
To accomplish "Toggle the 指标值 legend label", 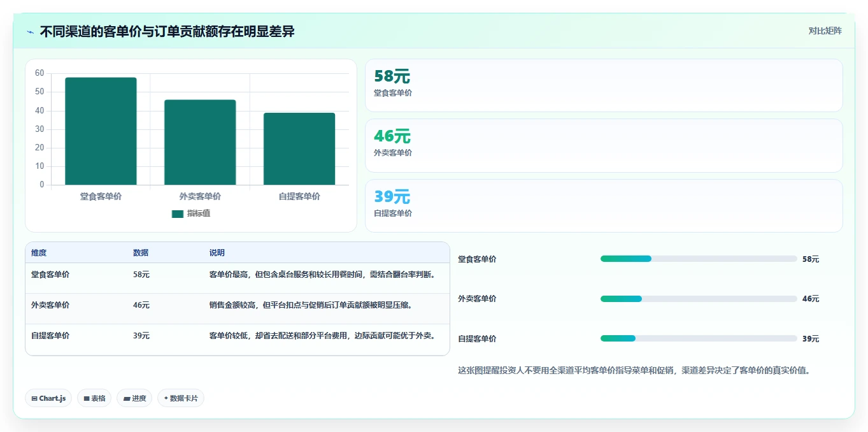I will (199, 213).
